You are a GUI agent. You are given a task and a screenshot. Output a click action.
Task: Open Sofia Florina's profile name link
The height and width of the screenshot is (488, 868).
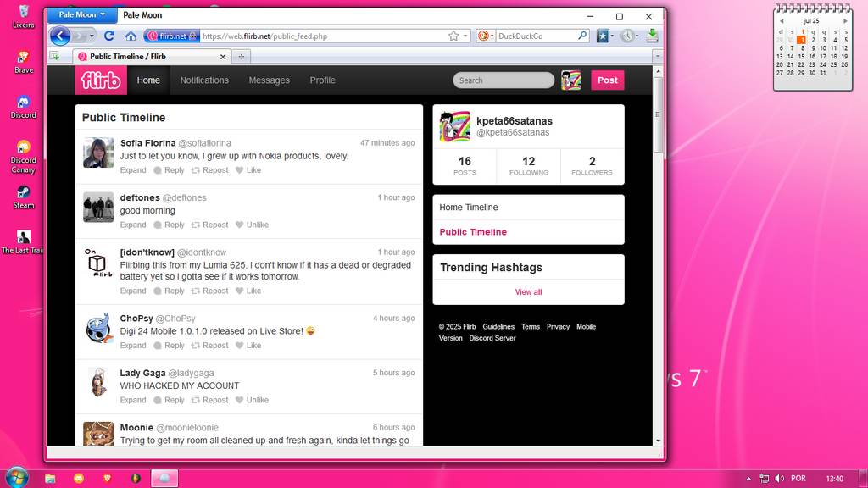[147, 143]
